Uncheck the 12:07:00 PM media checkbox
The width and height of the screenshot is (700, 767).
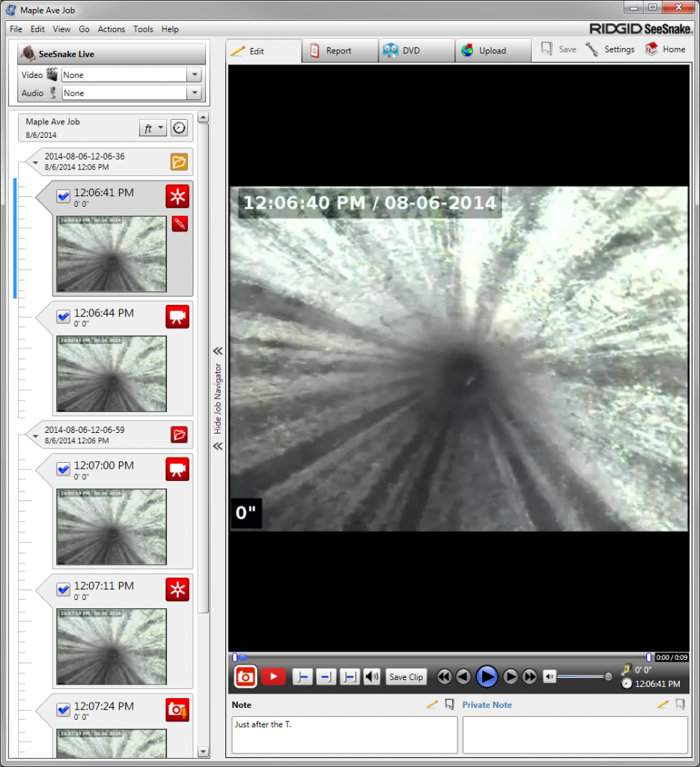pos(63,469)
